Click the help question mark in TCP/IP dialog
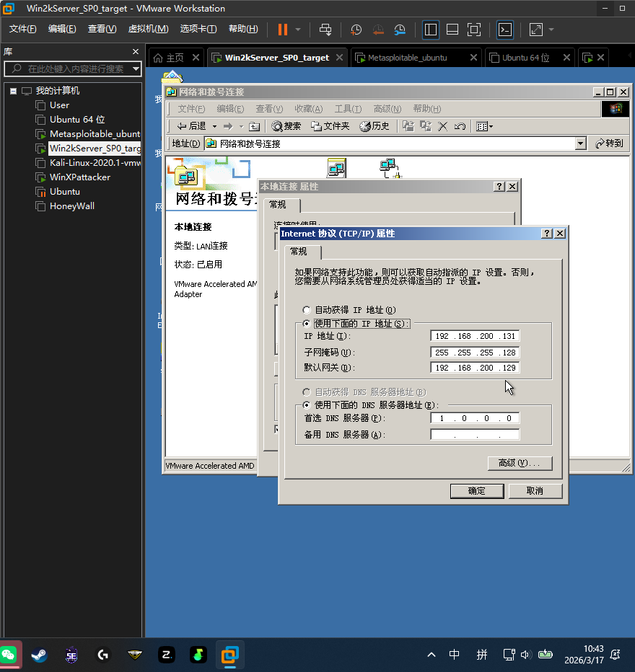The image size is (635, 672). coord(547,233)
